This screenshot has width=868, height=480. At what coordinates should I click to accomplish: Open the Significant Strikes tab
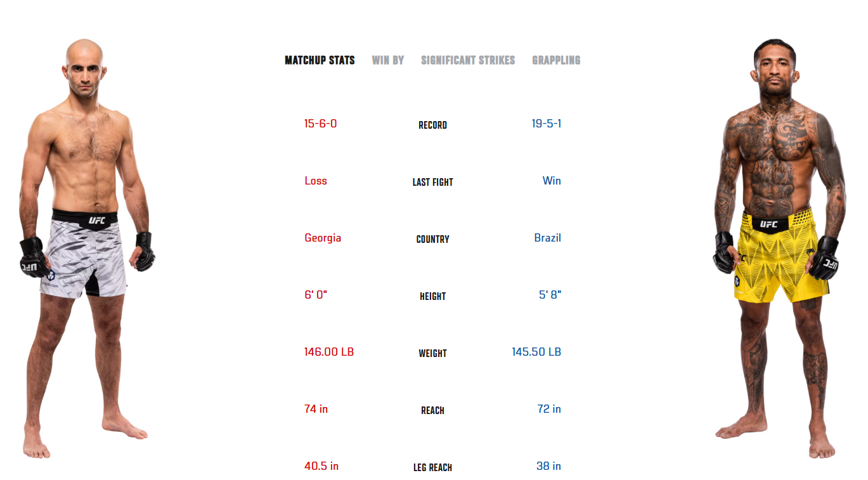[x=468, y=60]
